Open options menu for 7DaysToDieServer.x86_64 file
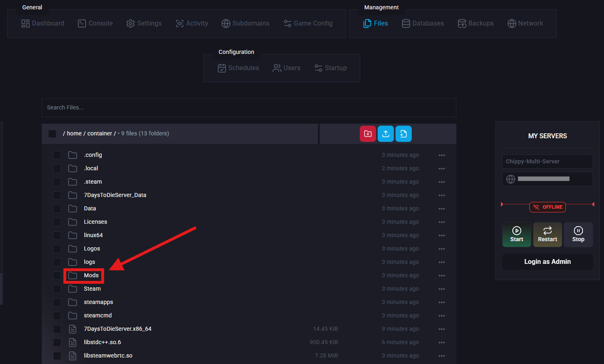Viewport: 604px width, 364px height. [x=442, y=329]
